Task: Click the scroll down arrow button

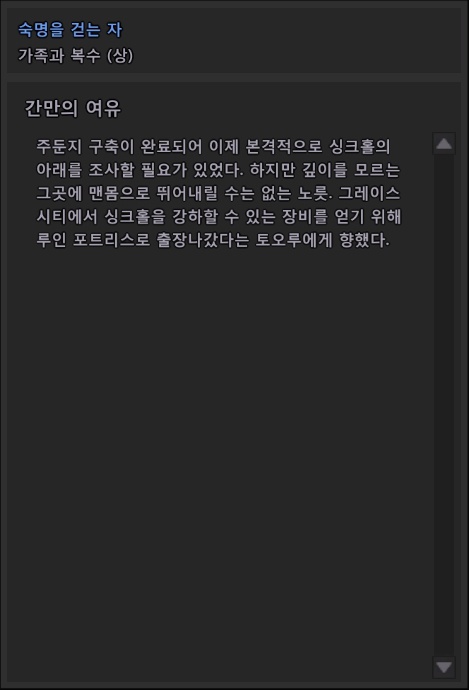Action: [443, 667]
